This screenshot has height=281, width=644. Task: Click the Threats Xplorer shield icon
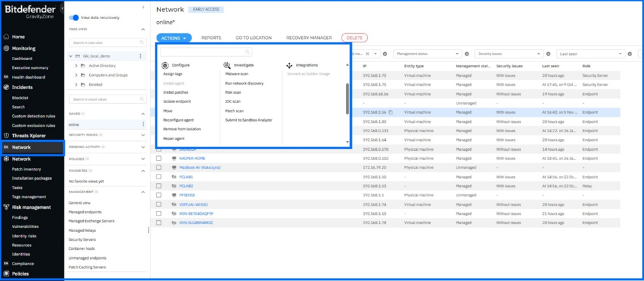tap(7, 136)
